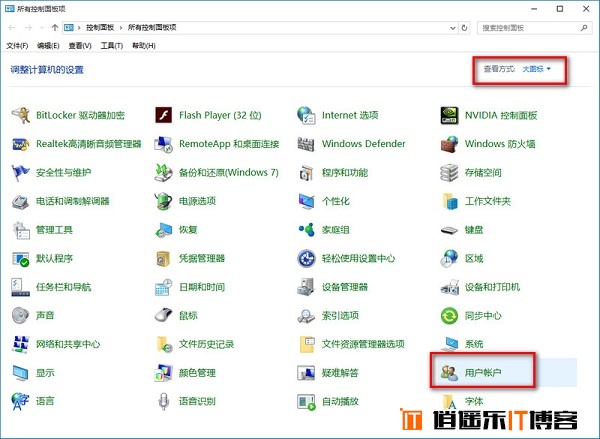Click the 安全性与维护 flag icon
The image size is (600, 439).
click(20, 173)
